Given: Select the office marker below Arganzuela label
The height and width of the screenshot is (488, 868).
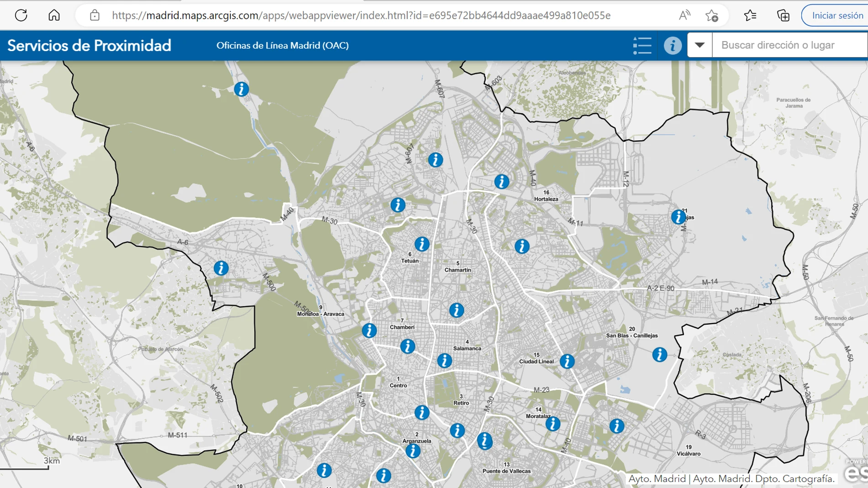Looking at the screenshot, I should coord(413,451).
